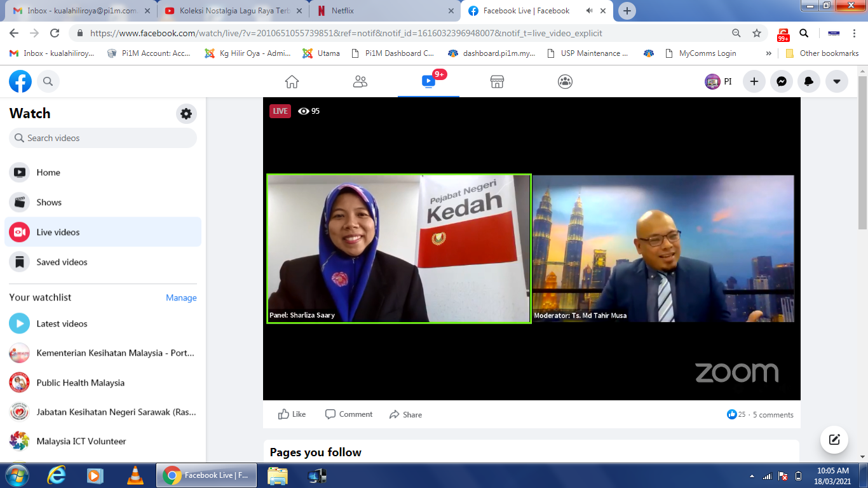Select Shows in the Watch sidebar
The image size is (868, 488).
(103, 202)
